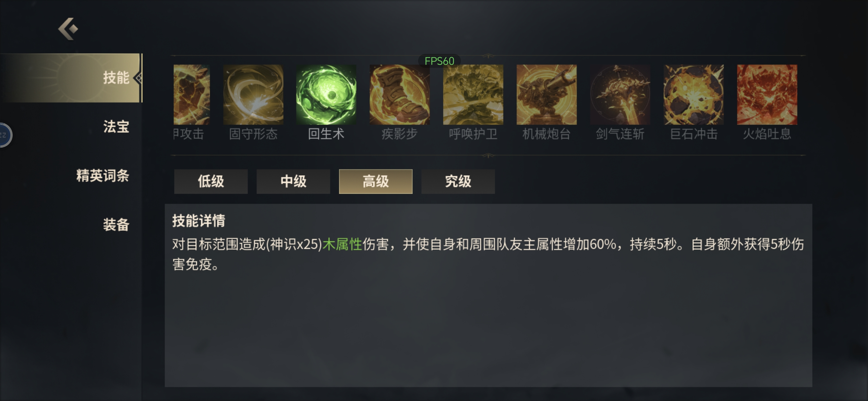868x401 pixels.
Task: Choose the 疾影步 boot skill icon
Action: click(x=399, y=95)
